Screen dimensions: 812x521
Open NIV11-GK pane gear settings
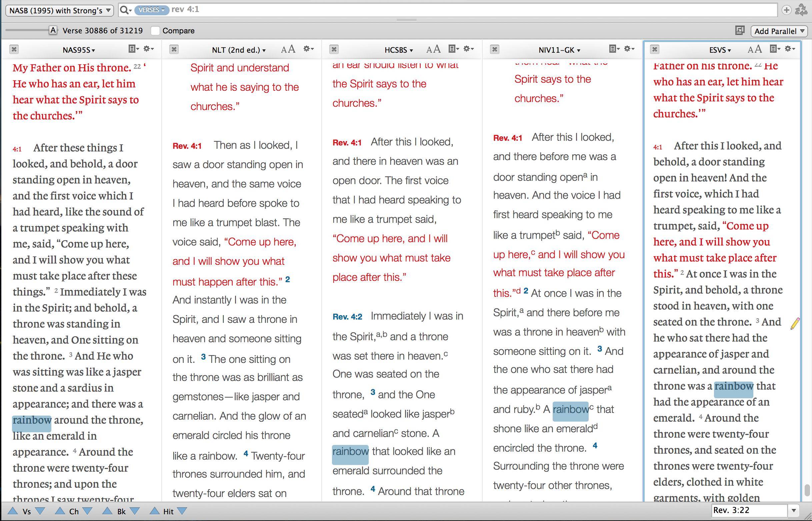click(x=629, y=49)
